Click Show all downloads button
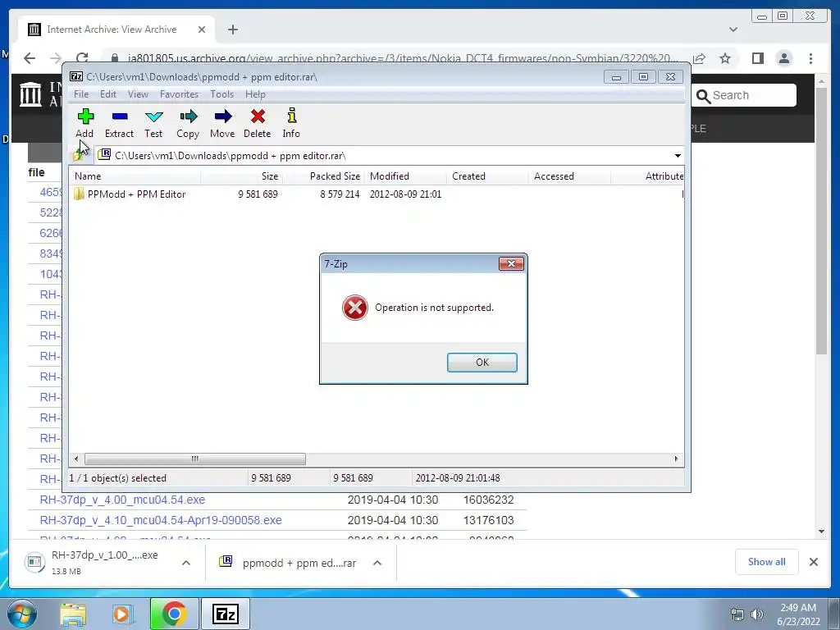 pyautogui.click(x=767, y=561)
